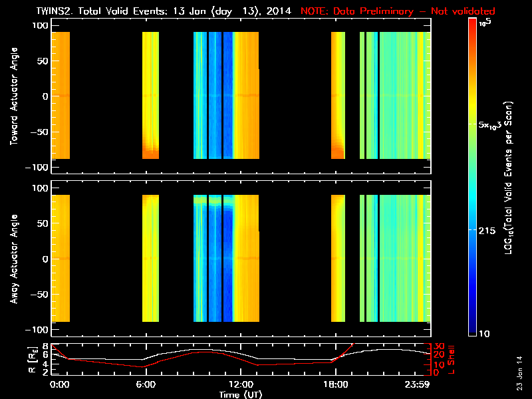Click the red Data Preliminary note
This screenshot has width=532, height=399.
[x=398, y=11]
